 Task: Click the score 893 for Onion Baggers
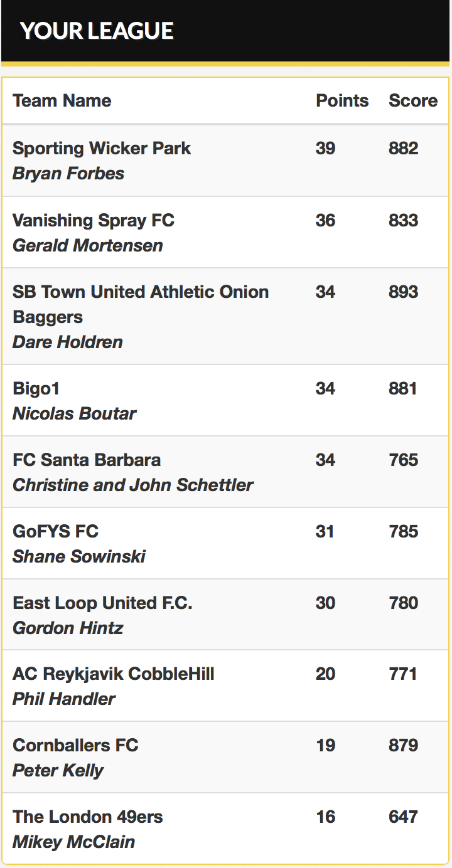click(403, 292)
